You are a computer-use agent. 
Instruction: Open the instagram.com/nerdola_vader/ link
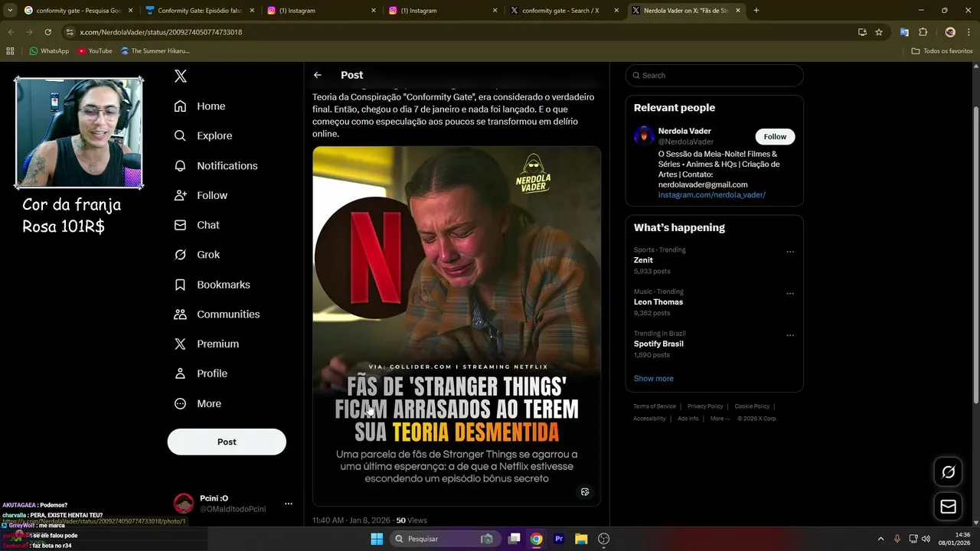[712, 195]
